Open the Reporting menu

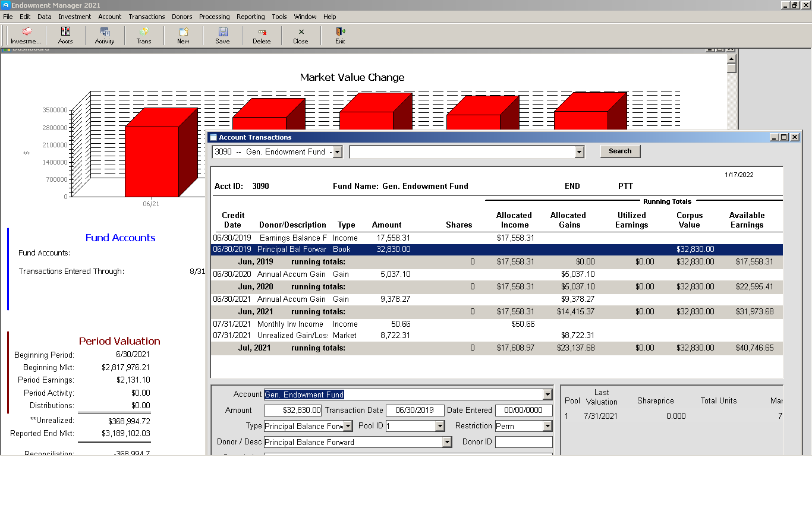click(250, 17)
